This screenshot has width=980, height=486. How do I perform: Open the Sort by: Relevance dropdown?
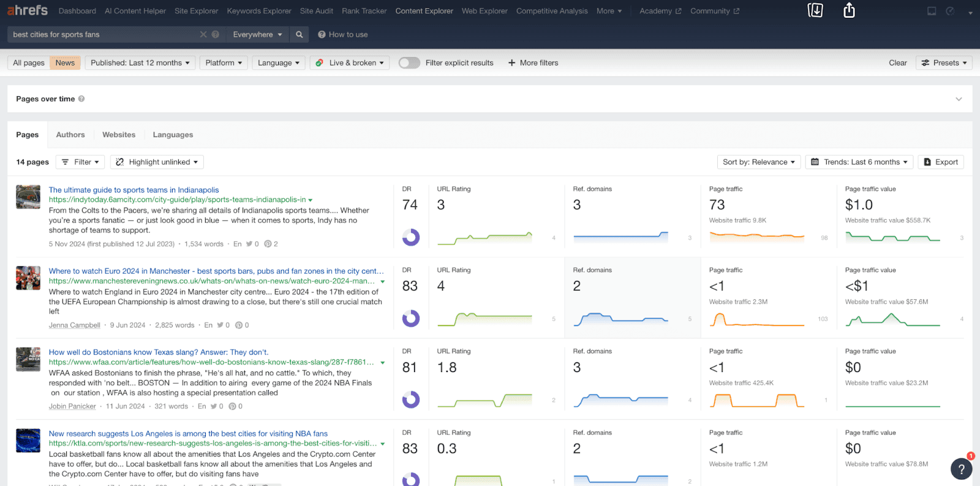tap(758, 162)
